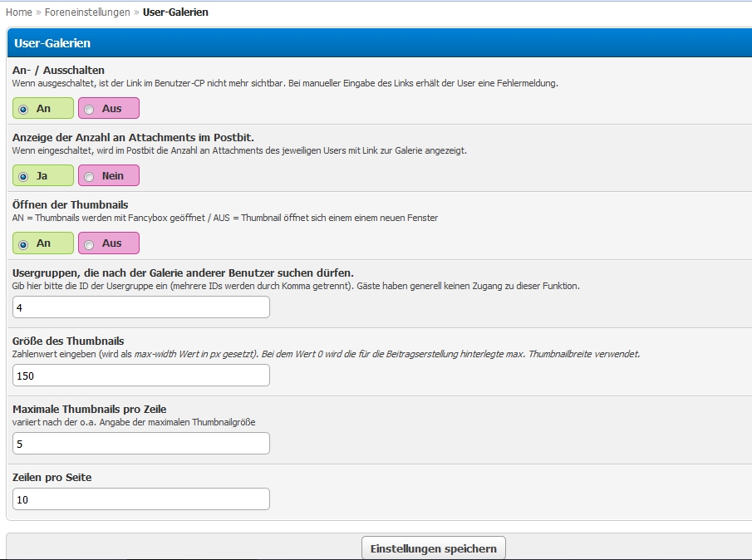Click the blue User-Galerien panel header
The image size is (752, 560).
click(x=380, y=42)
